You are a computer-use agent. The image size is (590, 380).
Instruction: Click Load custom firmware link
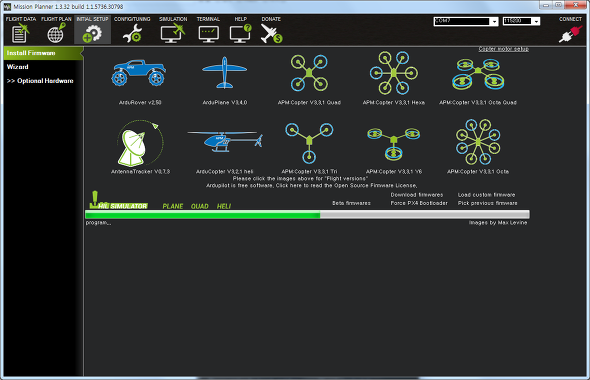click(486, 195)
